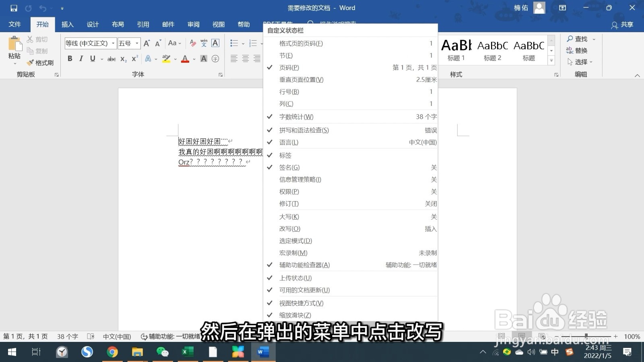Open font color dropdown arrow

point(194,59)
